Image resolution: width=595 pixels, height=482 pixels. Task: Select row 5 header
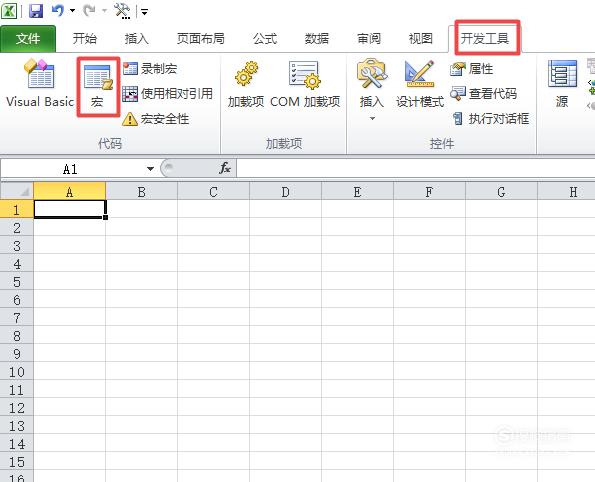pyautogui.click(x=17, y=282)
